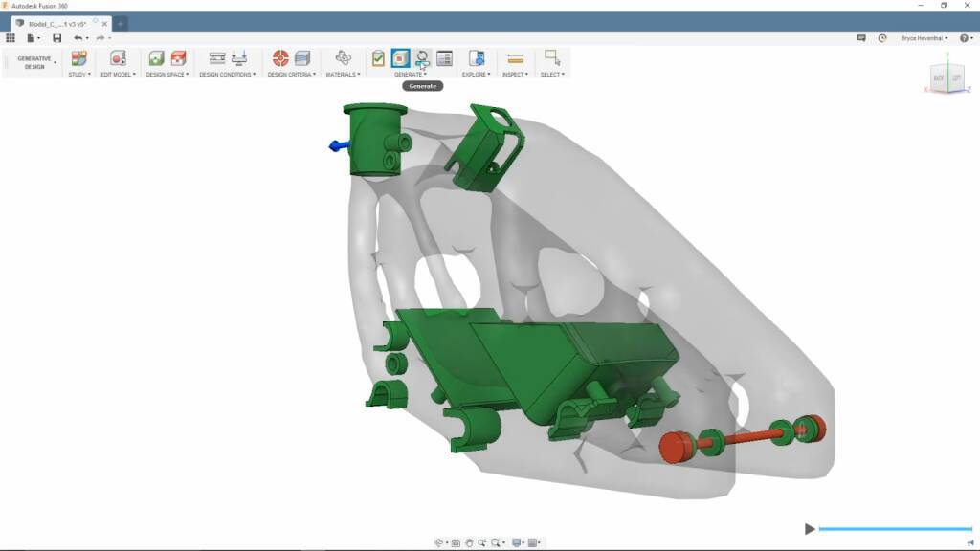Click the Save icon in the quick bar
The image size is (980, 551).
coord(56,38)
